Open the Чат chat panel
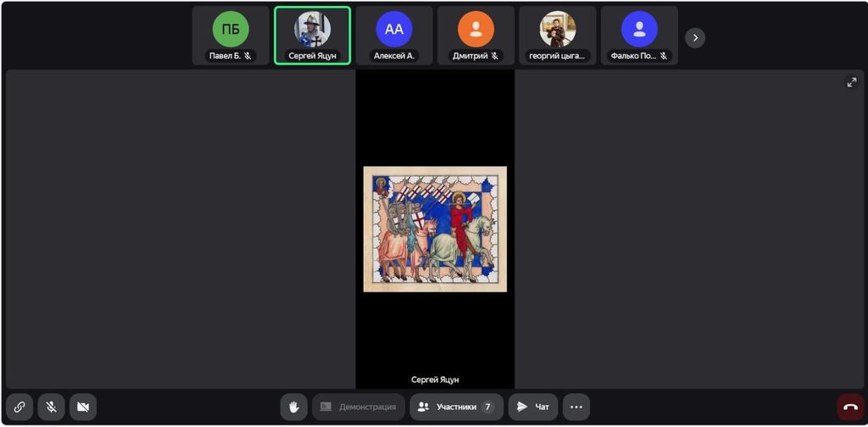Image resolution: width=868 pixels, height=427 pixels. point(533,407)
